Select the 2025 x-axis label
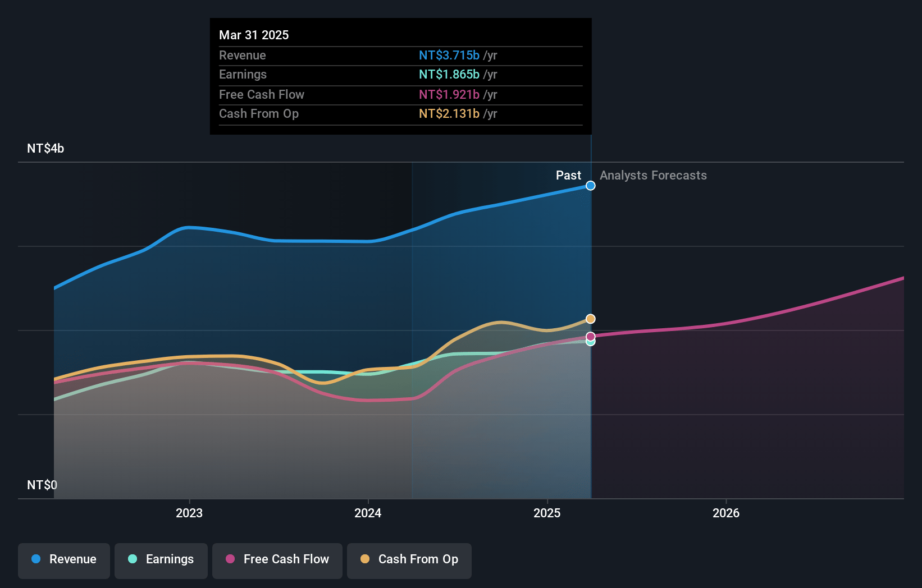 coord(547,513)
